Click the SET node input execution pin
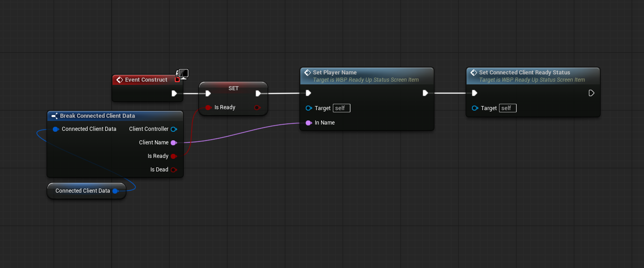Screen dimensions: 644x268 [208, 93]
